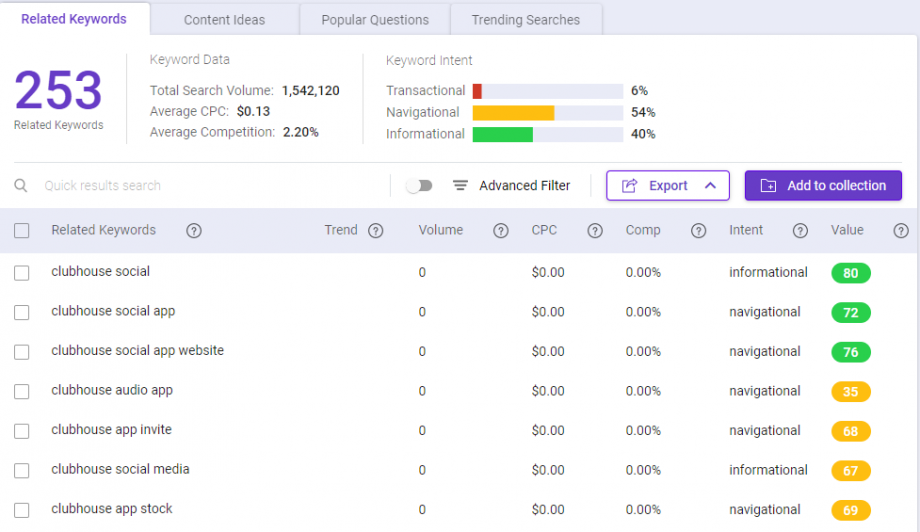Screen dimensions: 920x532
Task: Switch to the Related Keywords tab
Action: pos(74,19)
